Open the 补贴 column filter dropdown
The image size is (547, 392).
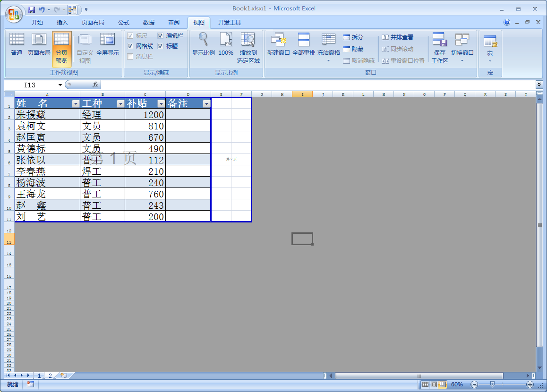161,103
